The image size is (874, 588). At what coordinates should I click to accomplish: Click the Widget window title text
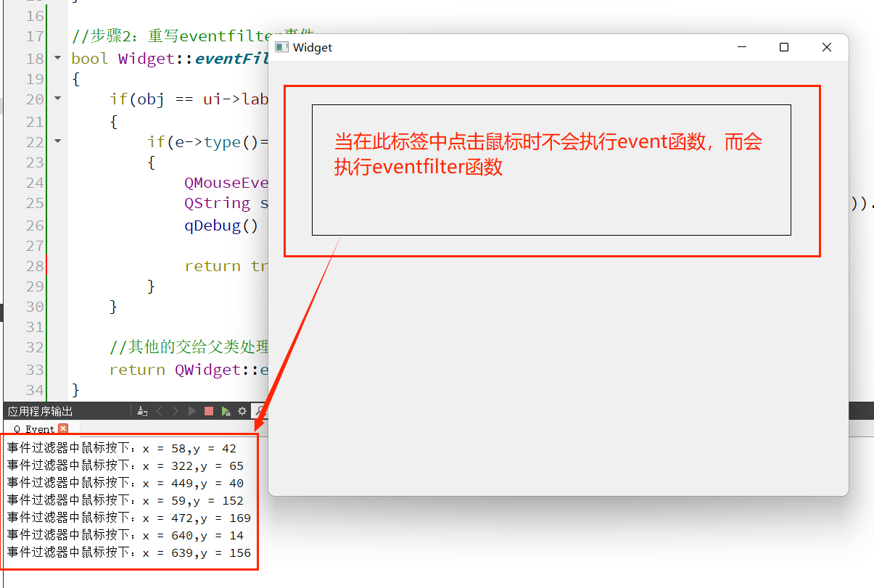(313, 47)
